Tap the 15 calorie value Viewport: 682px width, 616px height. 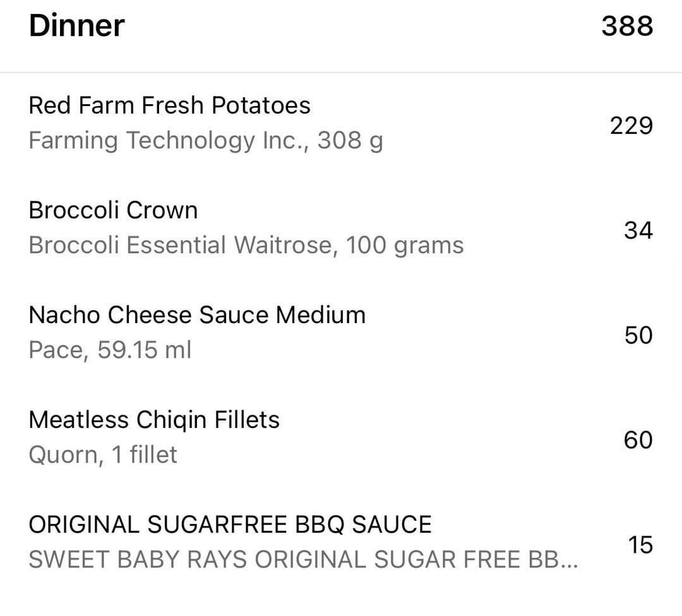coord(640,545)
